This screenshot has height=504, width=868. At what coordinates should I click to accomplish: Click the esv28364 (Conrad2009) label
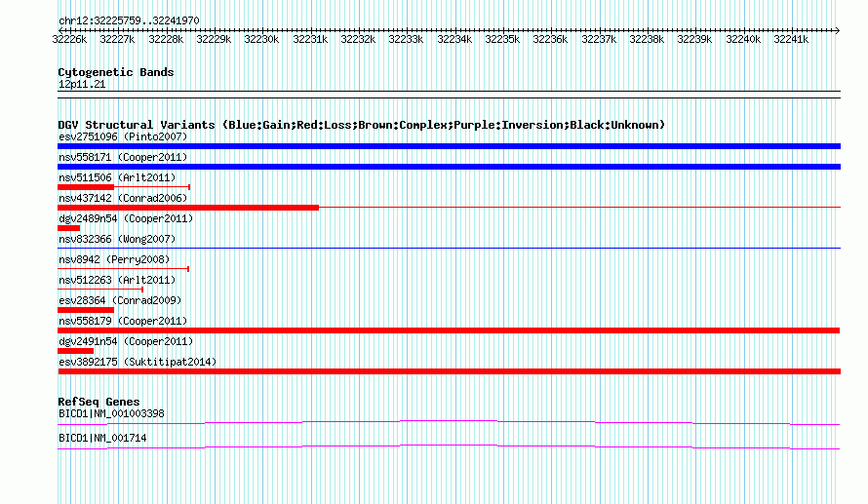tap(120, 300)
